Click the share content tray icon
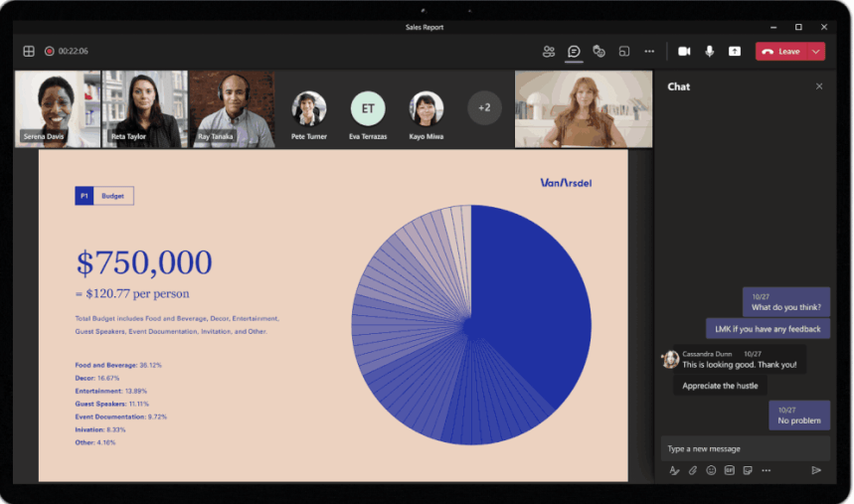 click(x=735, y=51)
